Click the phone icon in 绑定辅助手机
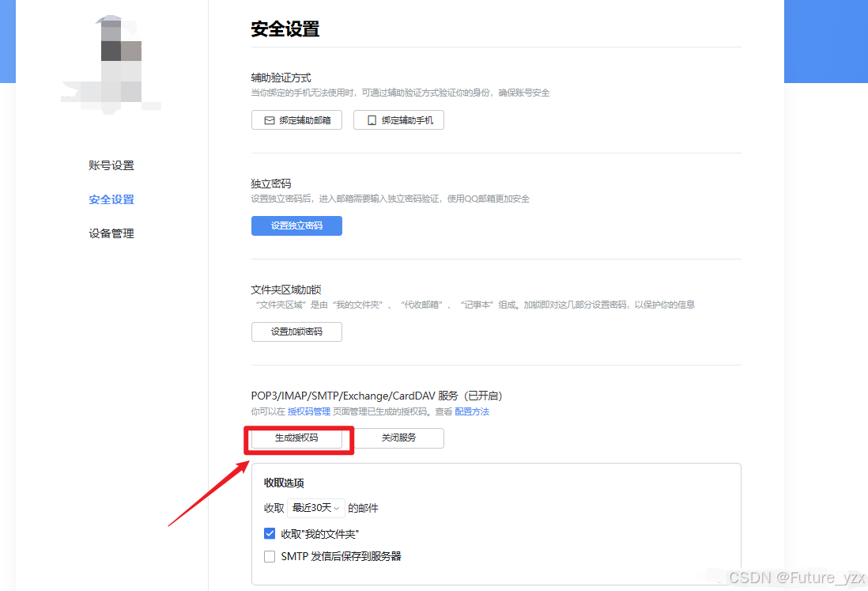 click(x=372, y=120)
